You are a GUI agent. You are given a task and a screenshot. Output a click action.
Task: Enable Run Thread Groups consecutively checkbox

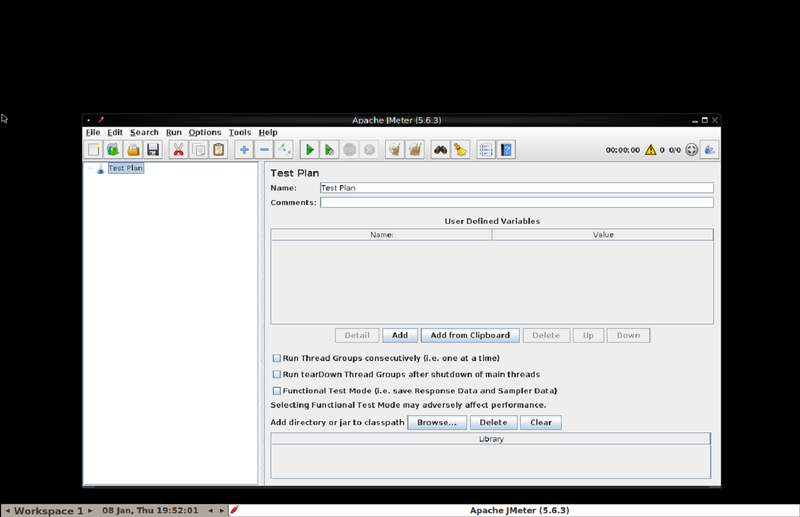click(277, 358)
